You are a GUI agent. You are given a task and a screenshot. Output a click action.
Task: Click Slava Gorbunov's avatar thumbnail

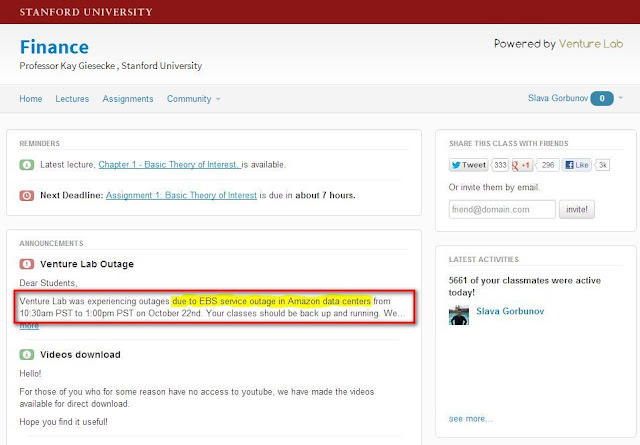[x=459, y=315]
